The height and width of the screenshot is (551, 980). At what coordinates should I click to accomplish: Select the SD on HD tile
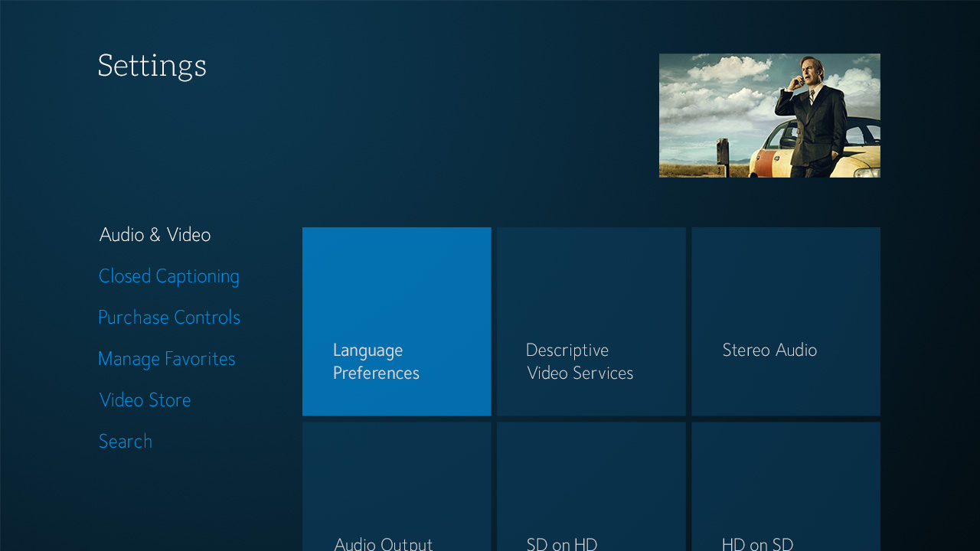(x=591, y=487)
